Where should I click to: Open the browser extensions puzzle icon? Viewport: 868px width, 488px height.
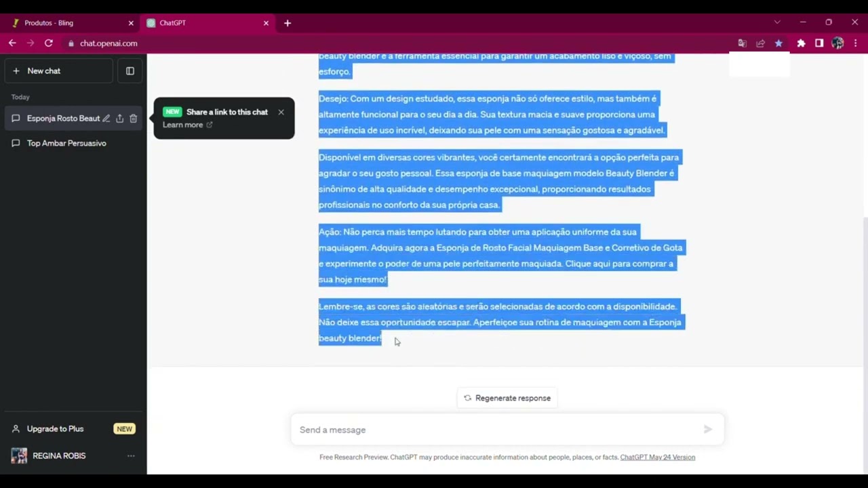coord(801,43)
